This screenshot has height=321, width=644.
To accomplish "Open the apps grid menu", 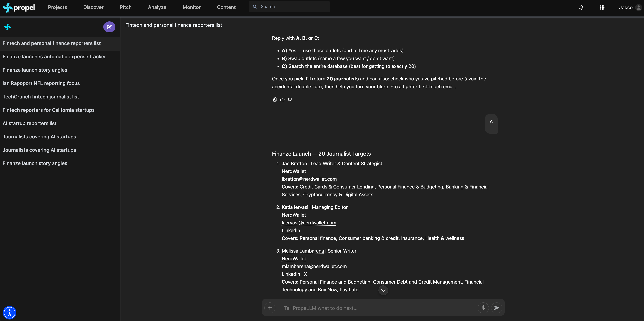I will point(602,8).
